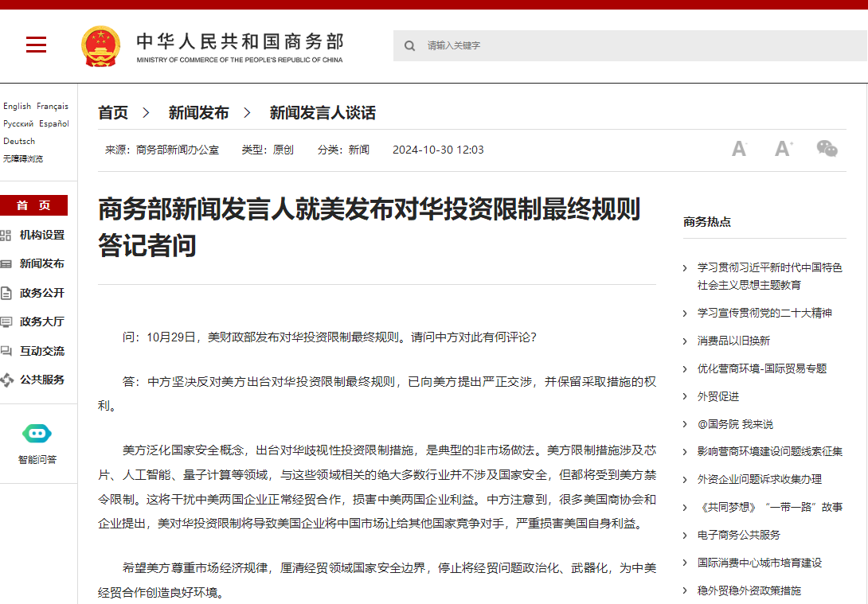Enable 无障碍浏览 accessibility mode

[x=23, y=158]
